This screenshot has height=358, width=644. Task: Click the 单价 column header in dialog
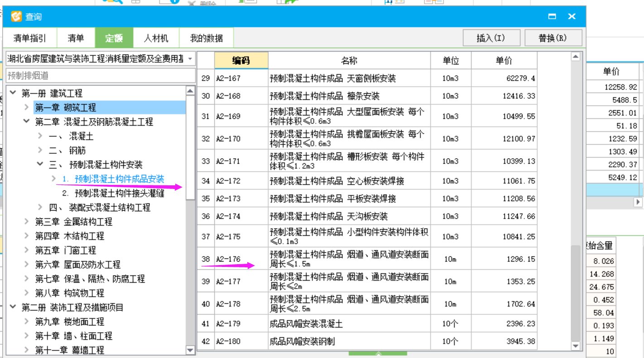coord(504,61)
